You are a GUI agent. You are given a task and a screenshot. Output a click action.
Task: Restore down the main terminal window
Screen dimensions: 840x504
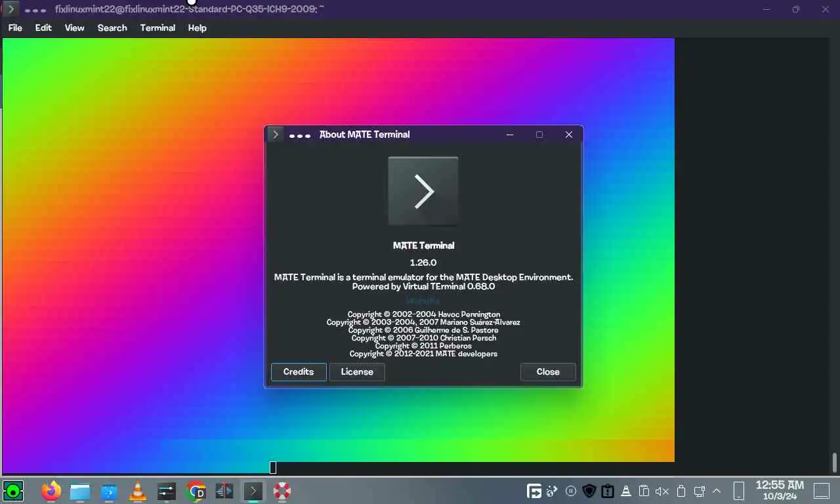click(x=796, y=9)
